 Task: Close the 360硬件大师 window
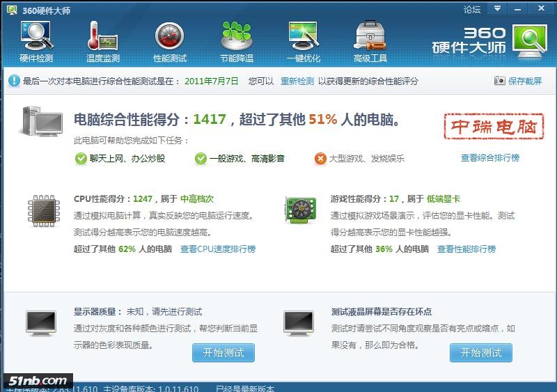[541, 8]
